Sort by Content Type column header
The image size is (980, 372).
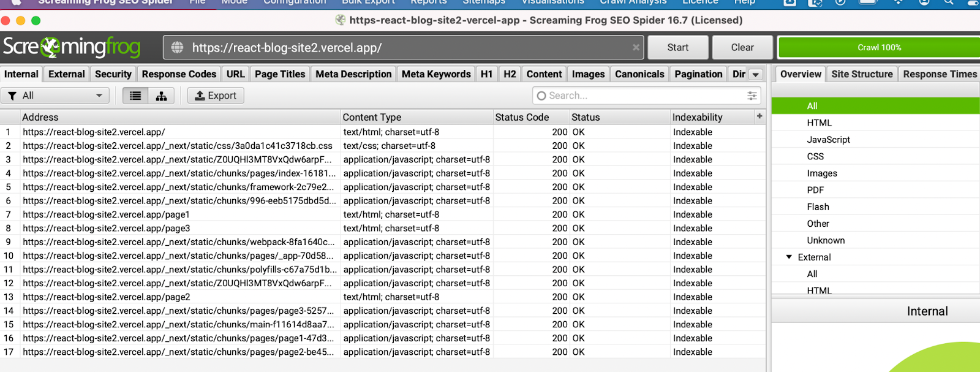[417, 117]
